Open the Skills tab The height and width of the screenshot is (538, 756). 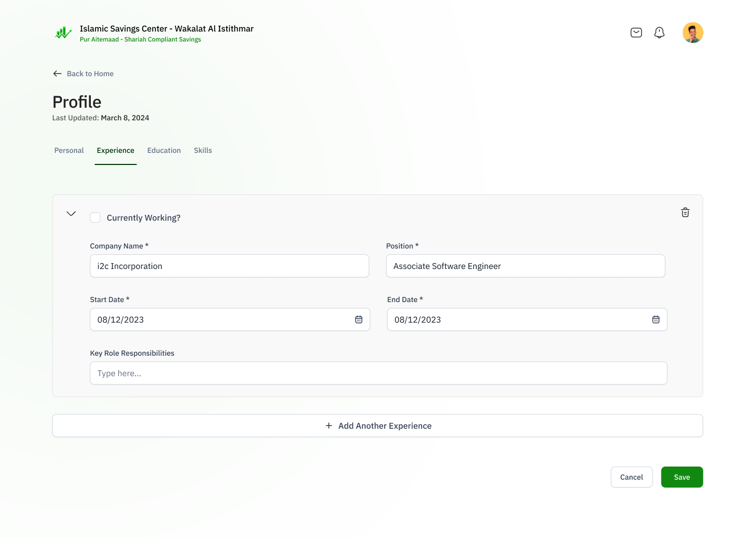(x=203, y=151)
